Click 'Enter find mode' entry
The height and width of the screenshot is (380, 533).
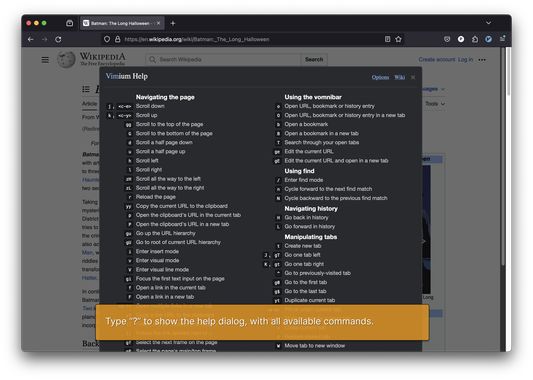point(304,180)
